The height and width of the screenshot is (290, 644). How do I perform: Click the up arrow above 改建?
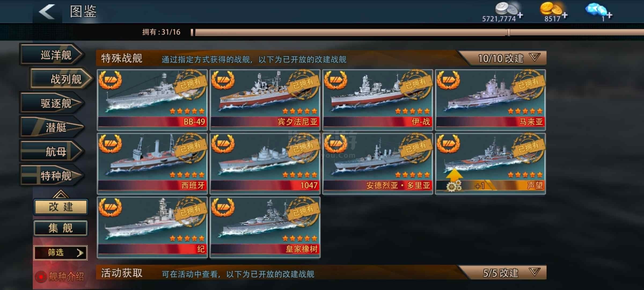[60, 193]
